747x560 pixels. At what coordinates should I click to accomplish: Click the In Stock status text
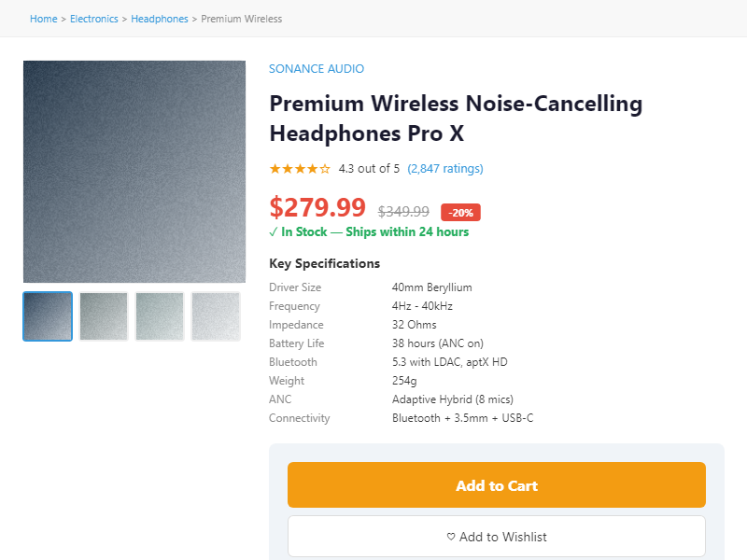pos(304,232)
